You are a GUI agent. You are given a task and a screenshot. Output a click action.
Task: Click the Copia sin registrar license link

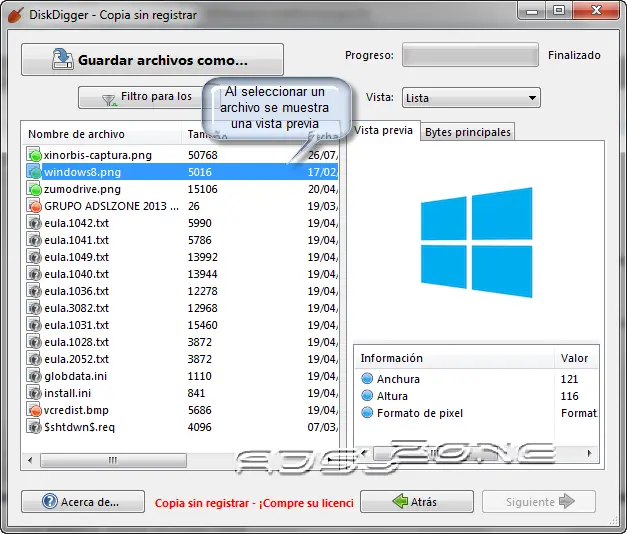(x=254, y=503)
